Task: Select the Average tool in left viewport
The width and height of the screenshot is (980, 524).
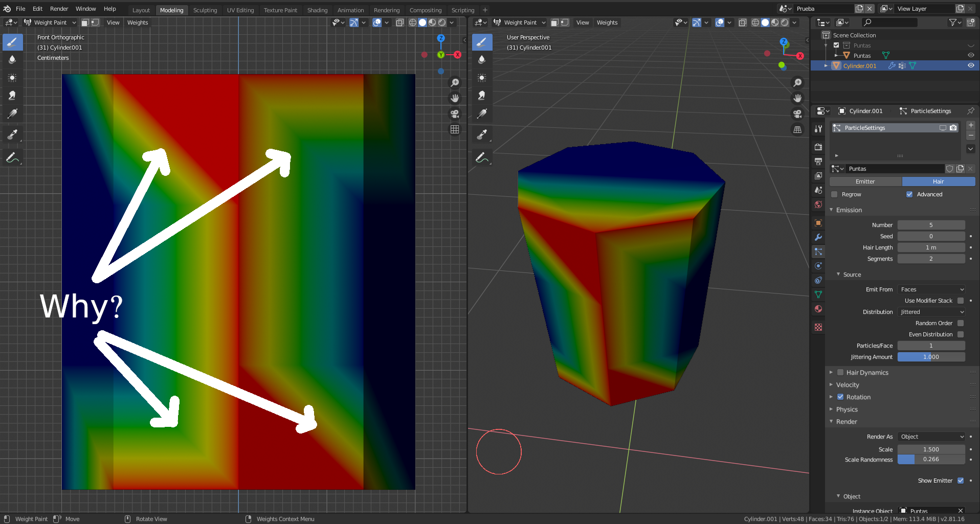Action: 12,78
